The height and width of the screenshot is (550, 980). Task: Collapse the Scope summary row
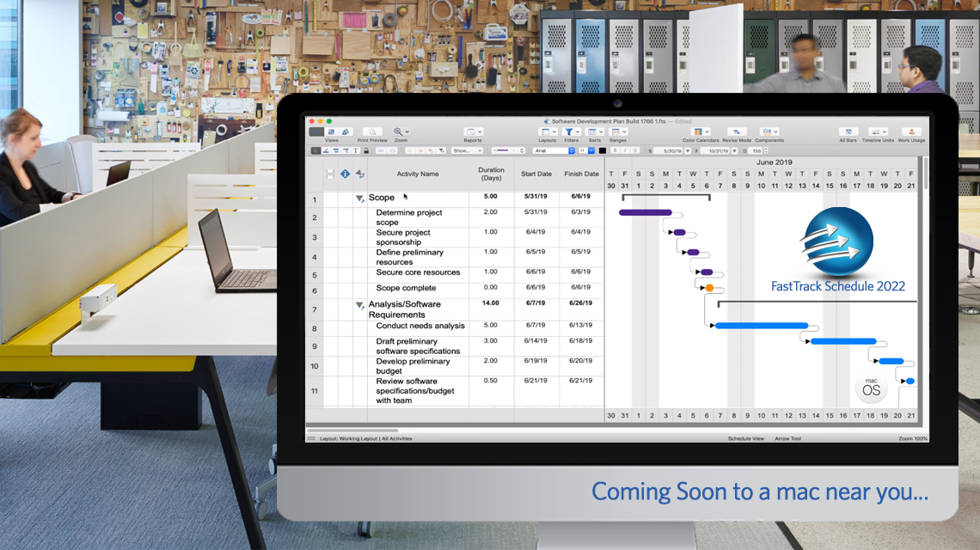pyautogui.click(x=361, y=197)
